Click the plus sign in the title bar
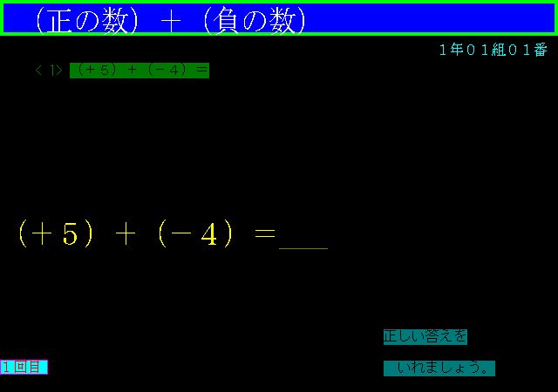This screenshot has height=392, width=558. coord(169,21)
